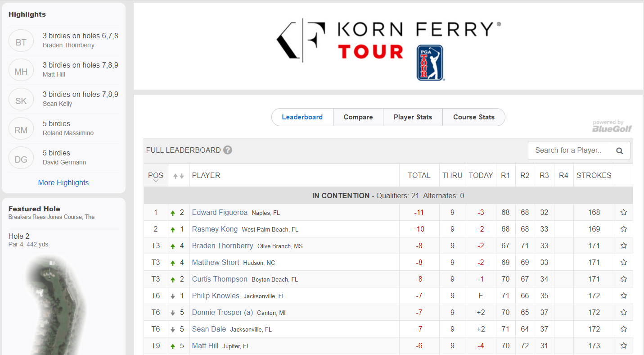
Task: Open the Player Stats tab
Action: (413, 117)
